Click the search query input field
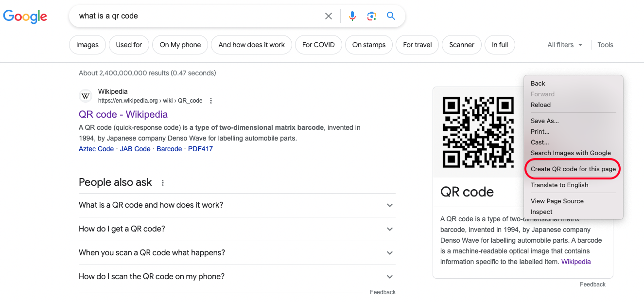Image resolution: width=644 pixels, height=302 pixels. pyautogui.click(x=199, y=16)
